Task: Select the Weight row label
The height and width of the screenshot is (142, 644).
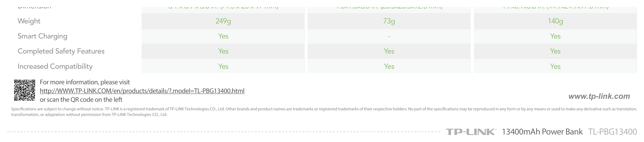Action: tap(29, 21)
